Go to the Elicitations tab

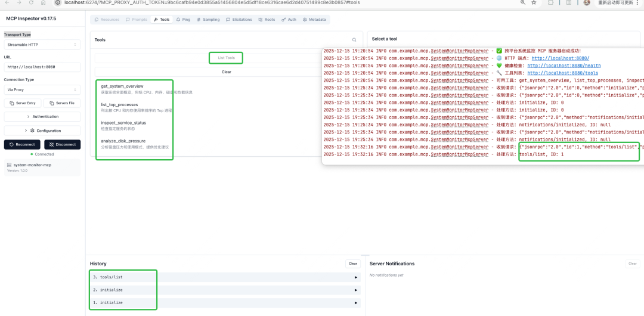239,19
